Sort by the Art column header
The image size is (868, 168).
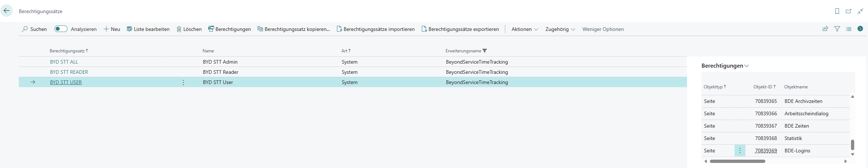click(x=346, y=51)
